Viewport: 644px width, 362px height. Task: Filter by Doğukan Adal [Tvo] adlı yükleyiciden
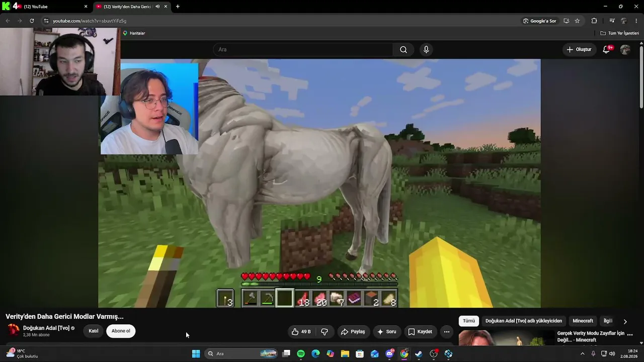pyautogui.click(x=524, y=321)
